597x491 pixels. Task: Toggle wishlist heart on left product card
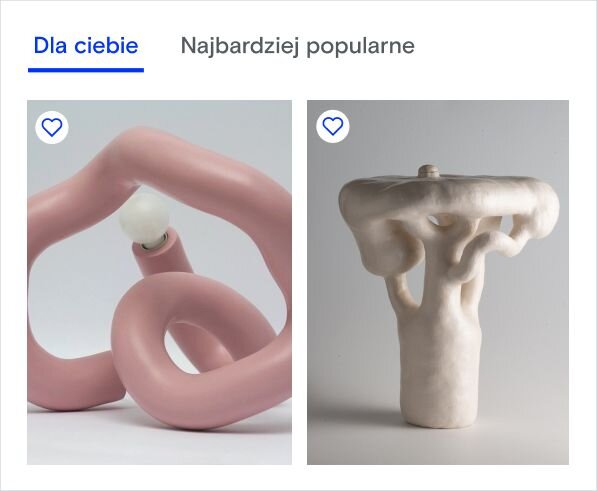point(52,127)
